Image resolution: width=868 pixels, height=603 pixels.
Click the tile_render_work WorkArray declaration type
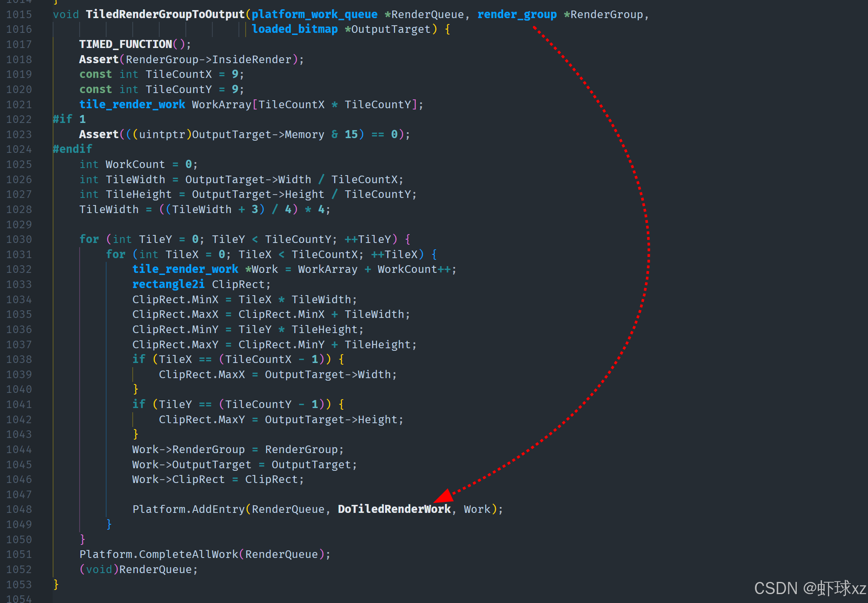[x=132, y=104]
